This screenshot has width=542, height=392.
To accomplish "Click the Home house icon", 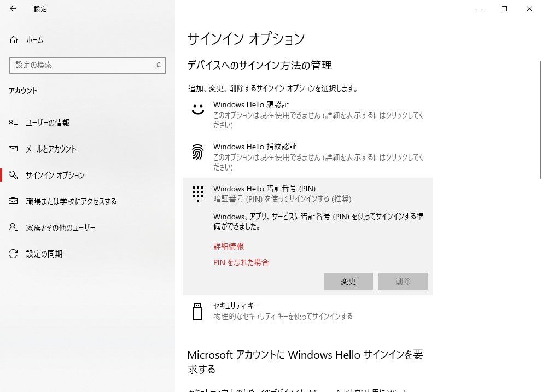I will [14, 40].
